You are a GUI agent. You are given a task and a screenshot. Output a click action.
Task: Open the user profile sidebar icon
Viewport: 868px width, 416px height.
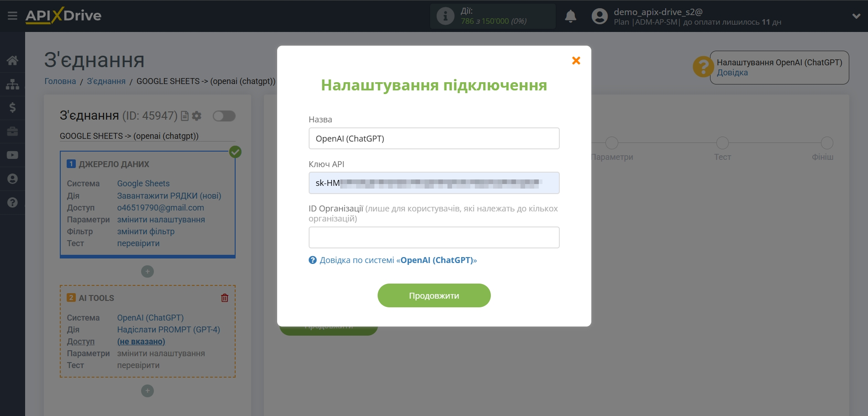[12, 179]
